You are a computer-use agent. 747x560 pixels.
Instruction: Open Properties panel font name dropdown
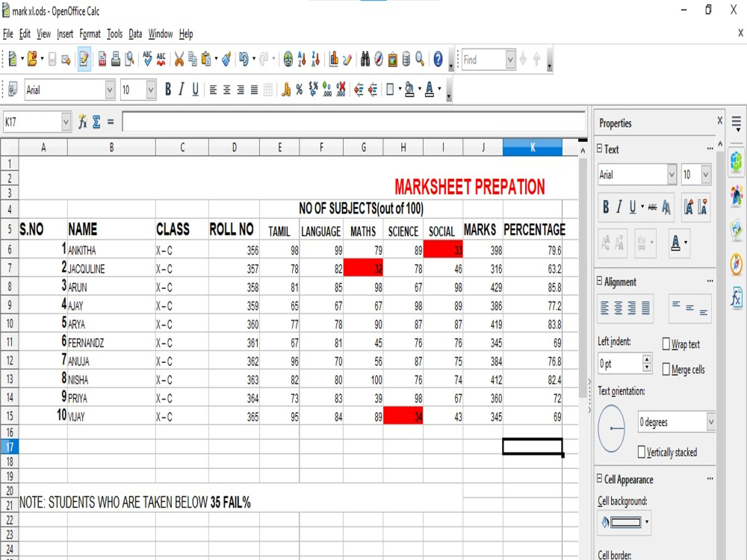(672, 175)
